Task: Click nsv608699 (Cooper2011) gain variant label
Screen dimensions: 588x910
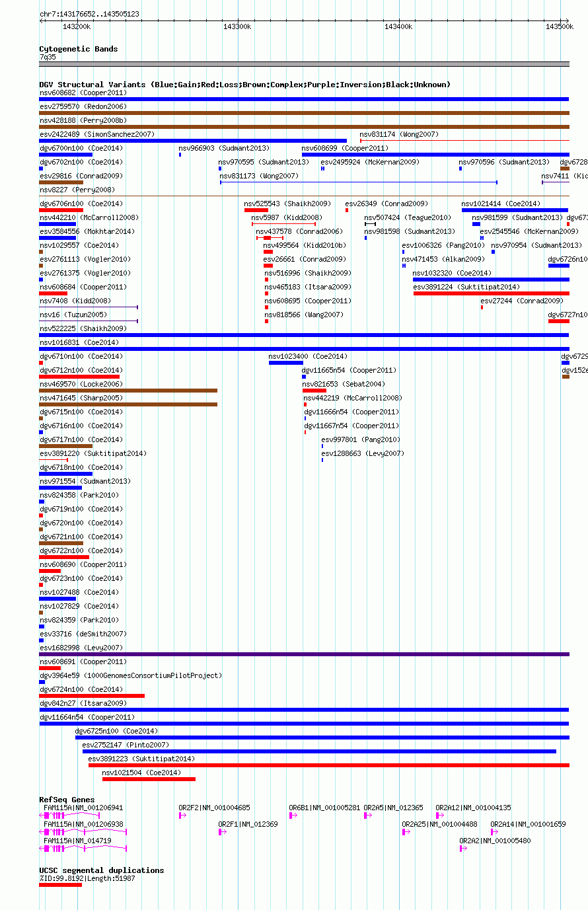Action: (345, 148)
